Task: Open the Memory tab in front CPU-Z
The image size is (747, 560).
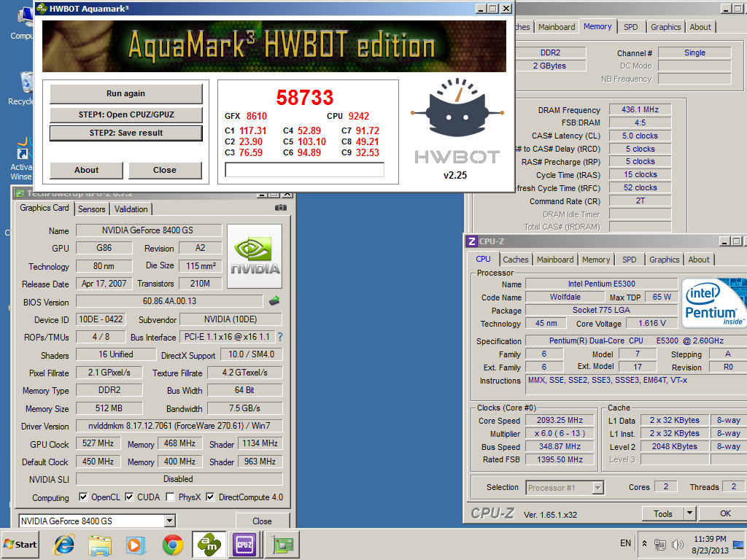Action: click(595, 260)
